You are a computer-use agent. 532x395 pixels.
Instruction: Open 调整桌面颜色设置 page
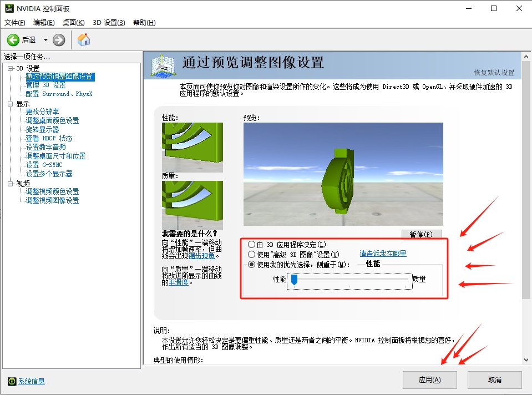[x=52, y=120]
